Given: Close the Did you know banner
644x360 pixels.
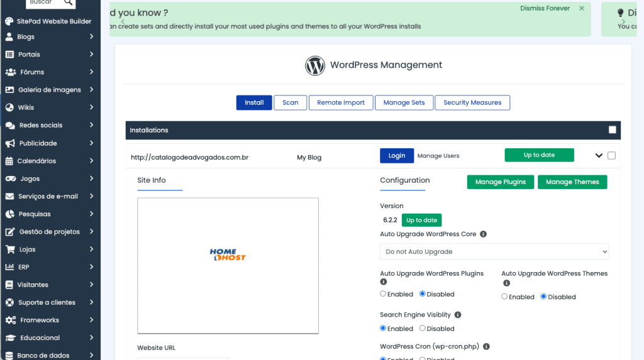Looking at the screenshot, I should point(582,8).
